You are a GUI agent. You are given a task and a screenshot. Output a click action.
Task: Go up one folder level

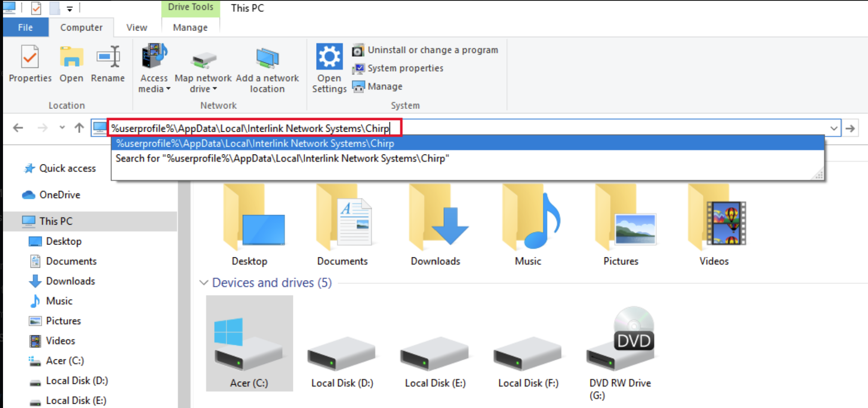click(x=79, y=128)
